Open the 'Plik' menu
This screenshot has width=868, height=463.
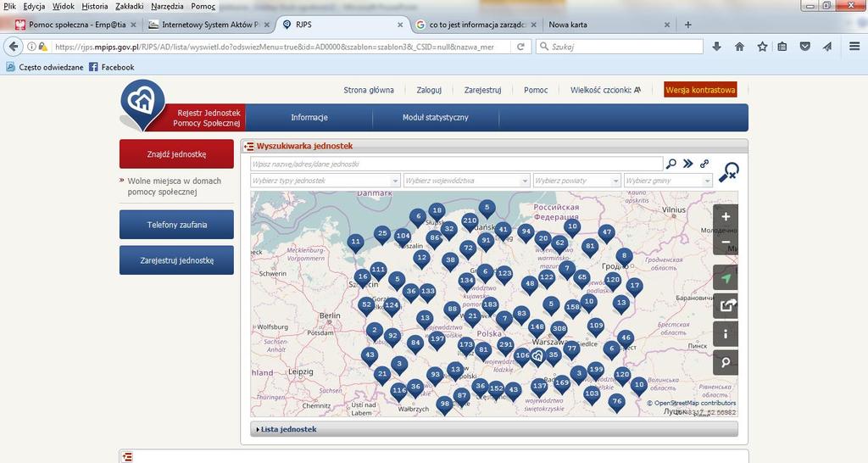[9, 6]
